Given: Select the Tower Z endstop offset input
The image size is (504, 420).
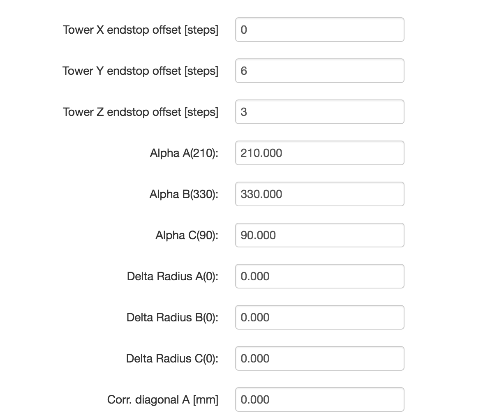Looking at the screenshot, I should click(319, 112).
